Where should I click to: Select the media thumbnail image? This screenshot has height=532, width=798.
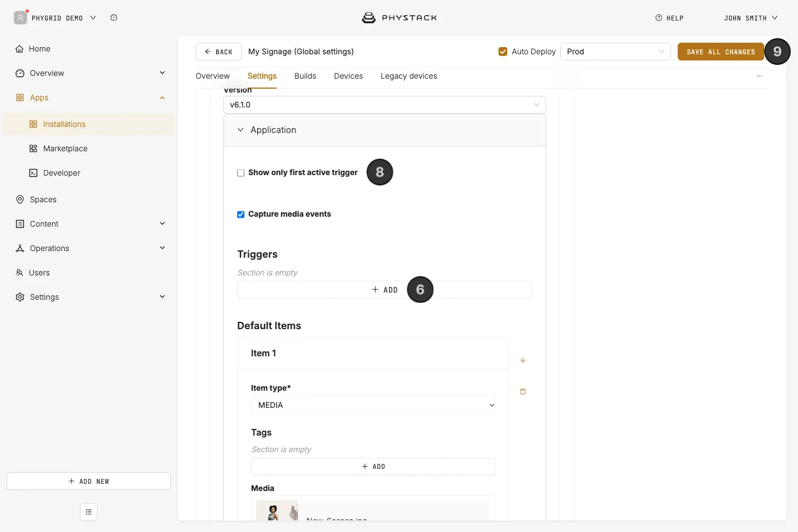[x=277, y=511]
